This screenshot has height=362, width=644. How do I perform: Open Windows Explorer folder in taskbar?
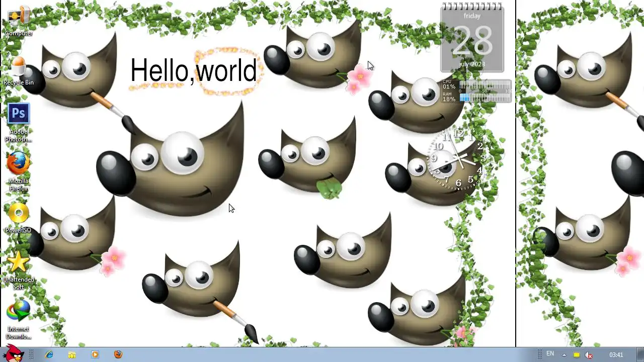tap(72, 355)
